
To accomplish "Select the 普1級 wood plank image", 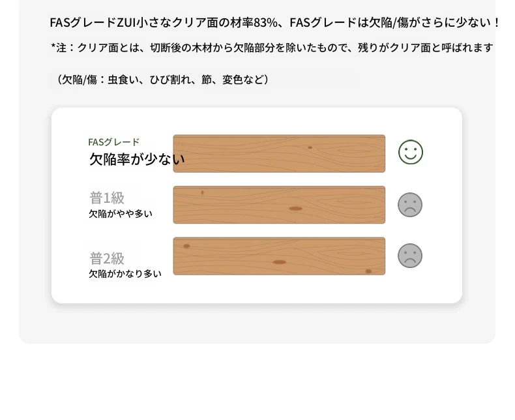I will 279,205.
